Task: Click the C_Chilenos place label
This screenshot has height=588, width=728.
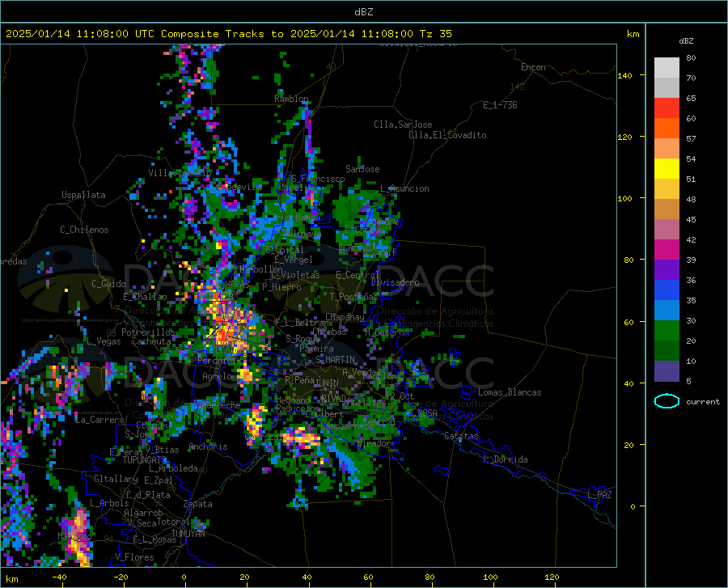Action: (84, 230)
